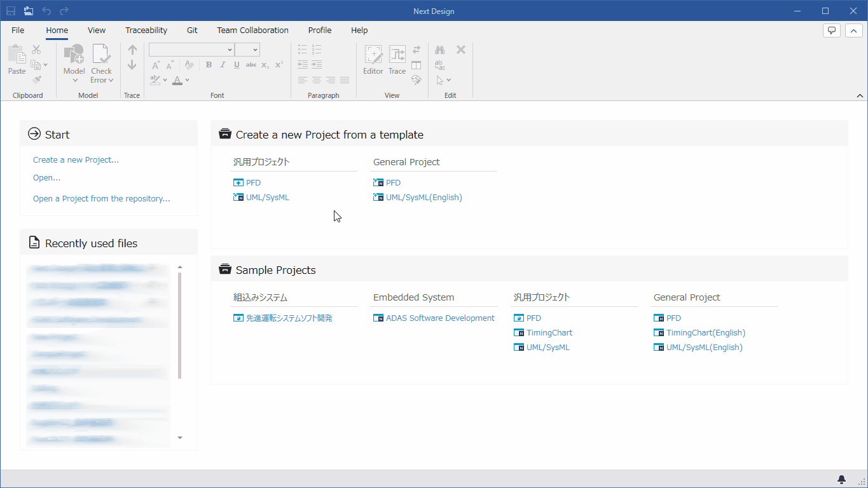The image size is (868, 488).
Task: Click the Copy icon in Clipboard group
Action: [x=36, y=65]
